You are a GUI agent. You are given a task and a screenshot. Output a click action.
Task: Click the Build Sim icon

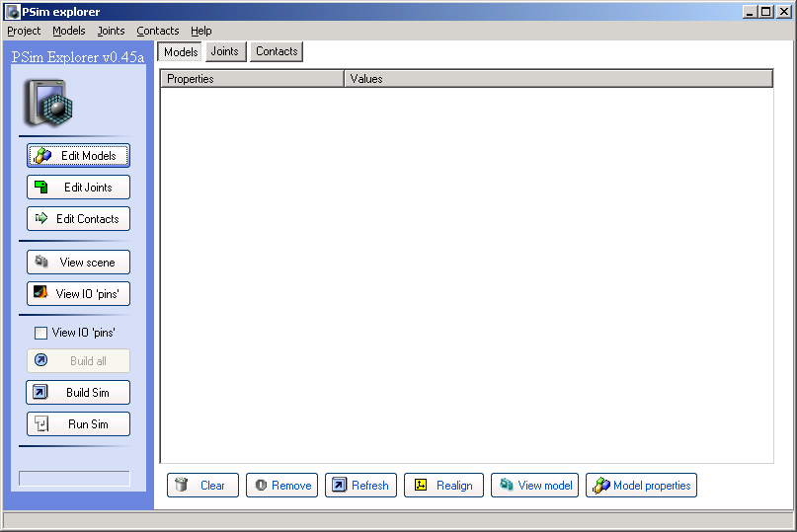tap(41, 393)
